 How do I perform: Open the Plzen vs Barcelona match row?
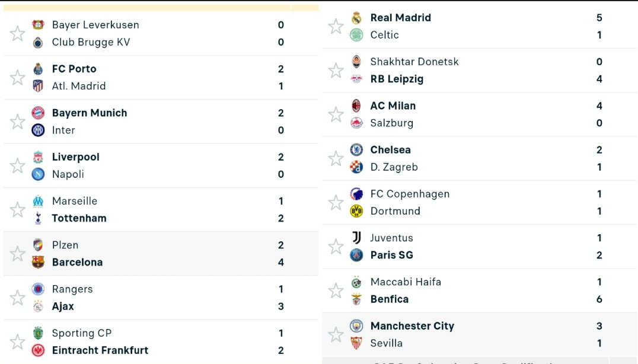coord(161,254)
